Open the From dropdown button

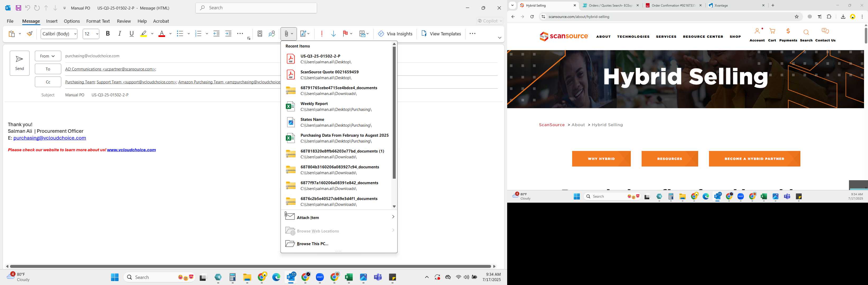(48, 56)
